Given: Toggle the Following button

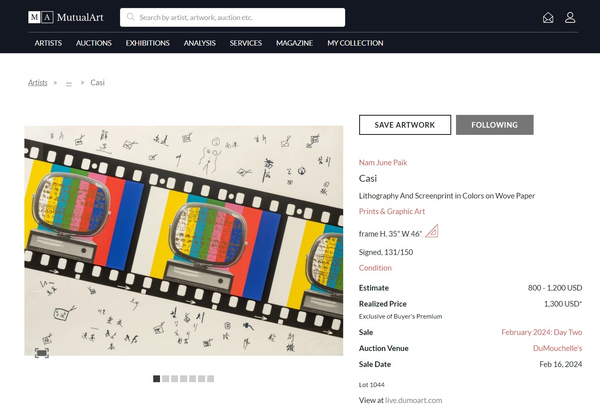Looking at the screenshot, I should (494, 125).
